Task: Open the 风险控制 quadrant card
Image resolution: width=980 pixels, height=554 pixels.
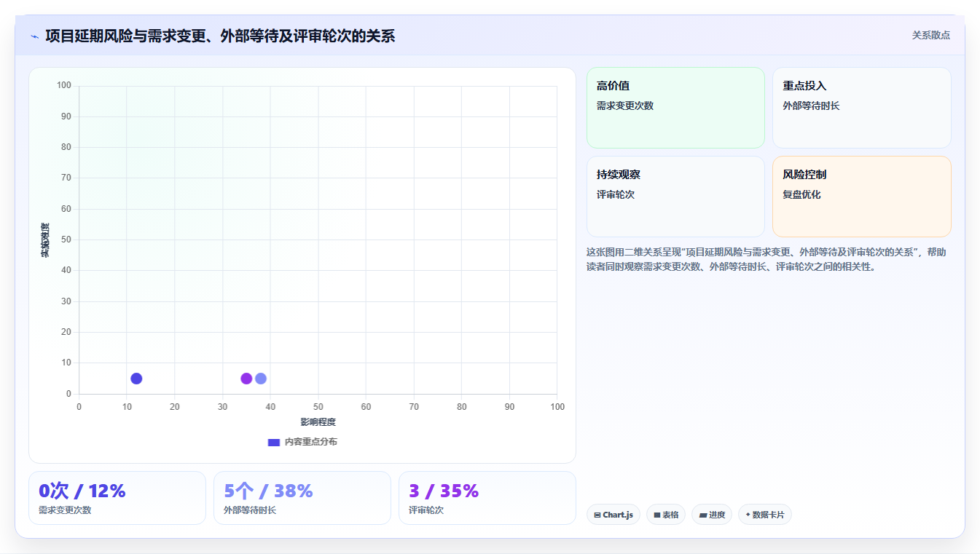Action: (x=862, y=197)
